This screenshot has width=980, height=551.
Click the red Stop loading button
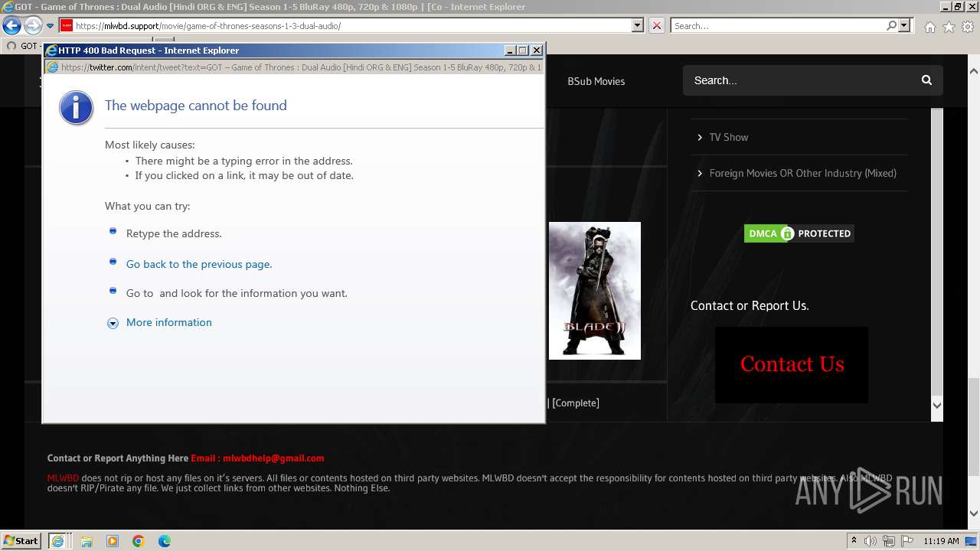click(656, 26)
